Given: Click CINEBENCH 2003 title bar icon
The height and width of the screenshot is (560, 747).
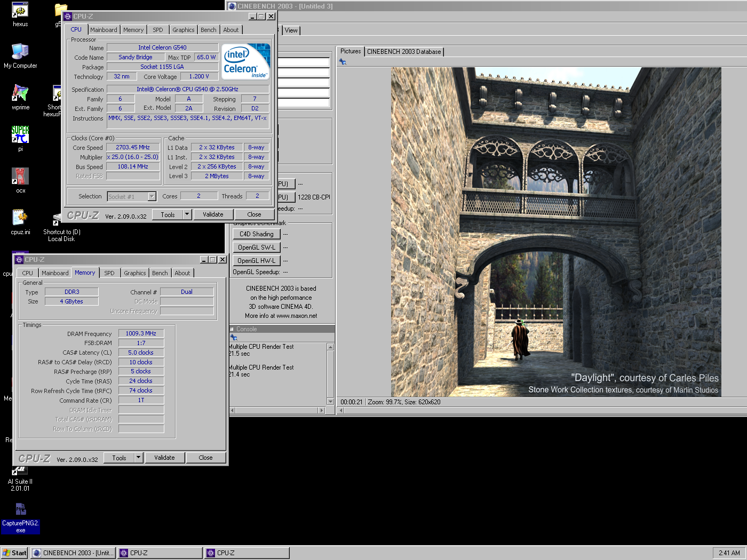Looking at the screenshot, I should click(x=232, y=6).
